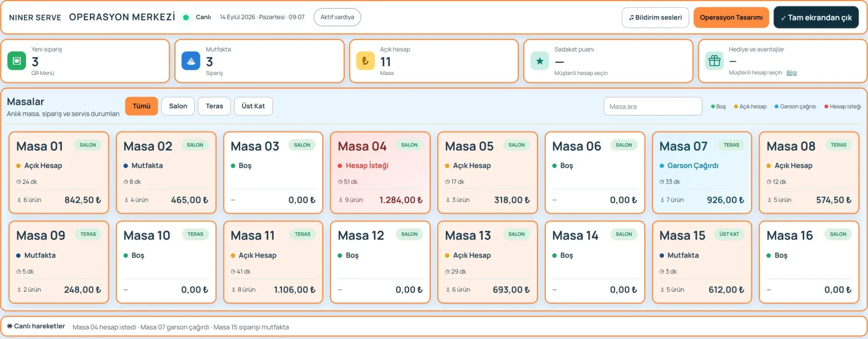Click the Müşterili hesap seçin text under Sadakat puanı
This screenshot has width=868, height=339.
tap(581, 73)
